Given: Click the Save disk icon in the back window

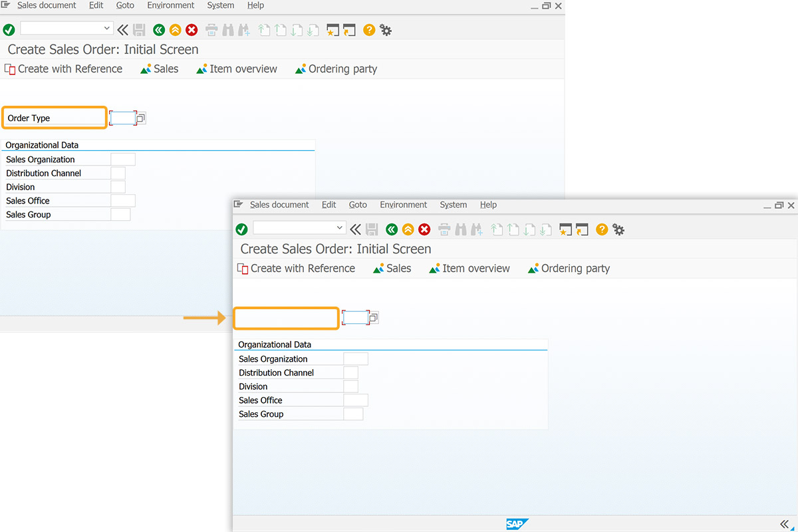Looking at the screenshot, I should tap(139, 29).
